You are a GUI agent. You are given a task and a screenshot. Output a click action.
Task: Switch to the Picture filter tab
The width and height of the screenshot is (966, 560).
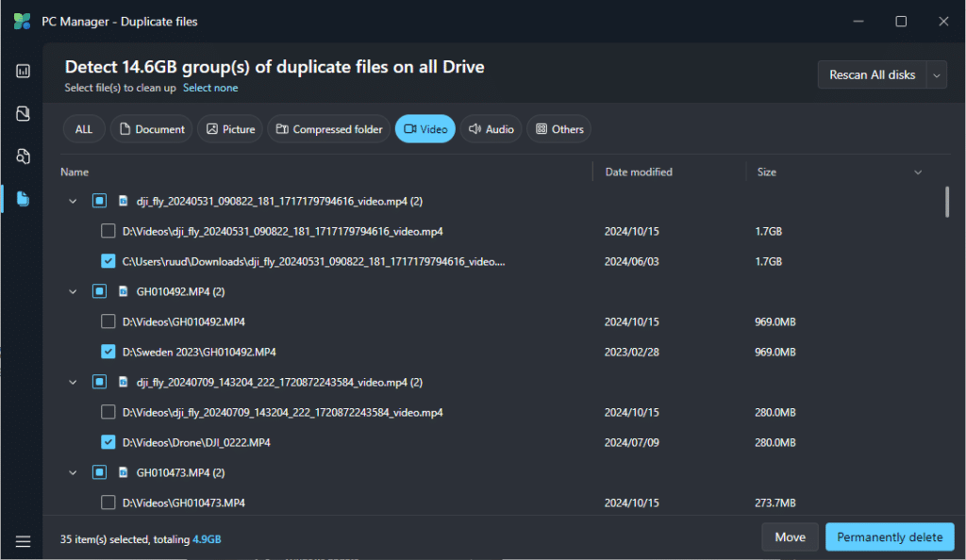pos(230,129)
